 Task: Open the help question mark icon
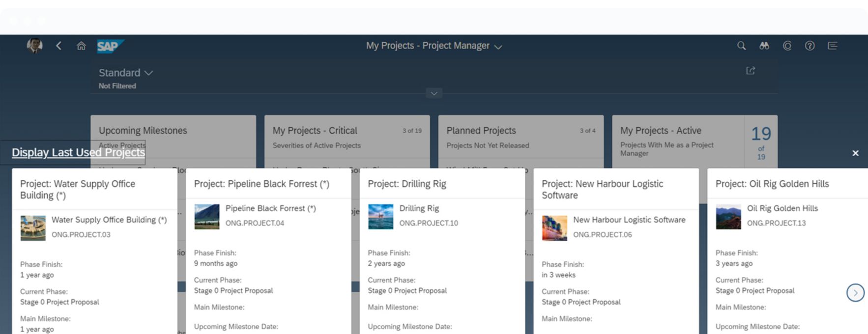click(810, 46)
